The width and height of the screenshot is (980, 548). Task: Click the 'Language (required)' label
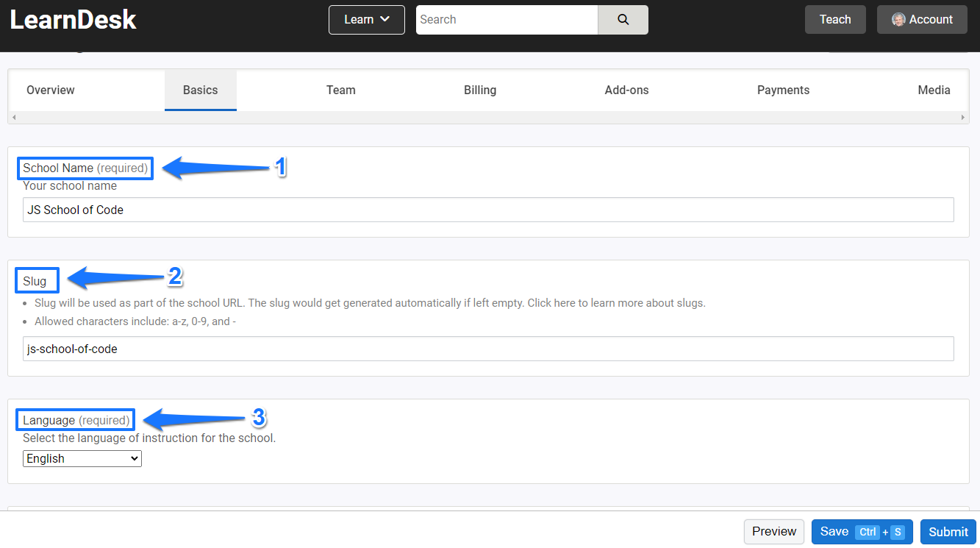pos(76,421)
